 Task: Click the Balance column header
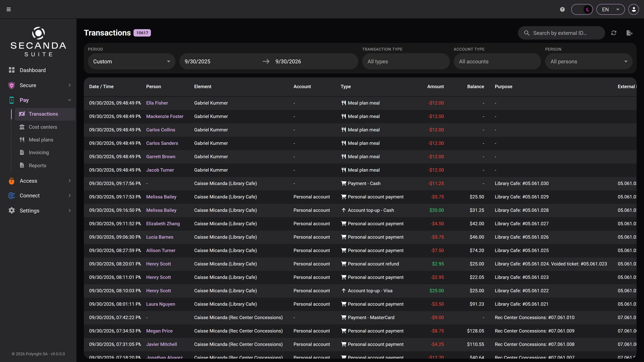pyautogui.click(x=476, y=86)
